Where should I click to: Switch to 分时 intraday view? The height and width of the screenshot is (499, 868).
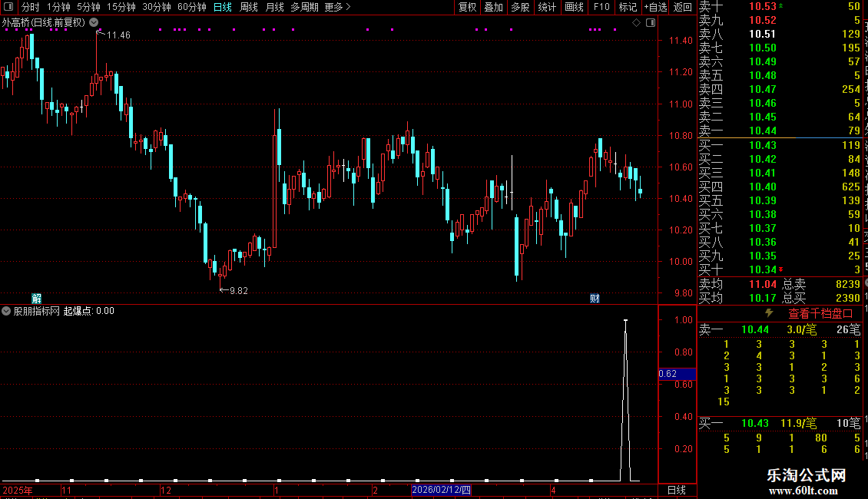(31, 7)
